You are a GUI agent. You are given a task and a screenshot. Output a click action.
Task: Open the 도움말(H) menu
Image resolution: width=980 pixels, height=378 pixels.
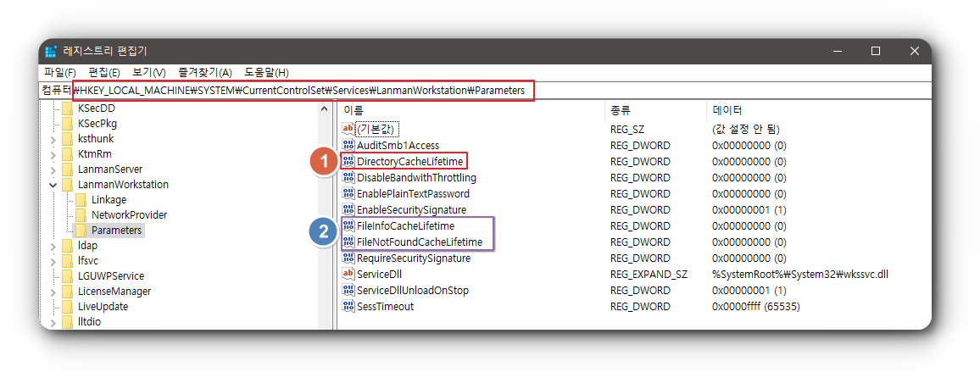click(266, 73)
